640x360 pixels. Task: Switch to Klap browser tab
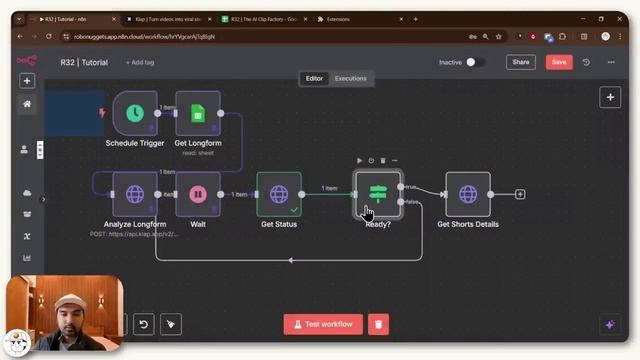click(168, 19)
